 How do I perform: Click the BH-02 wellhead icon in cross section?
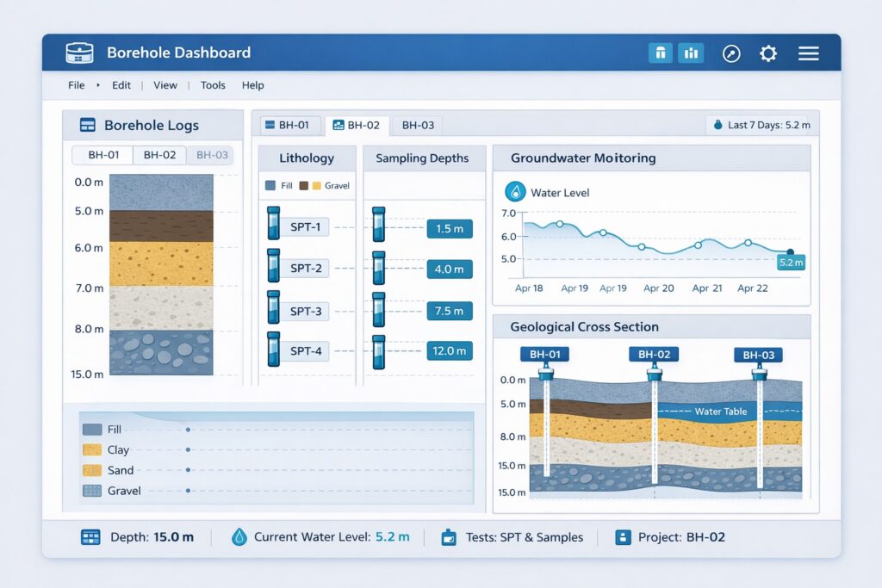[x=655, y=372]
